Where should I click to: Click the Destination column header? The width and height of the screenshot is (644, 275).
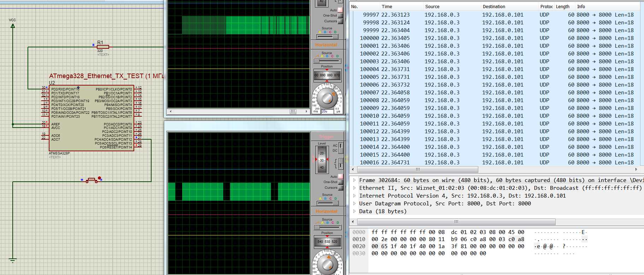click(x=494, y=6)
